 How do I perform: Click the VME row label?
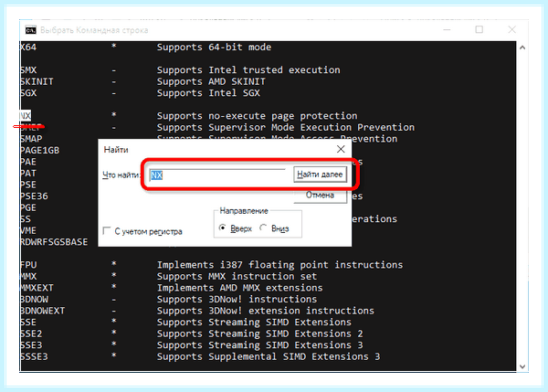[28, 230]
